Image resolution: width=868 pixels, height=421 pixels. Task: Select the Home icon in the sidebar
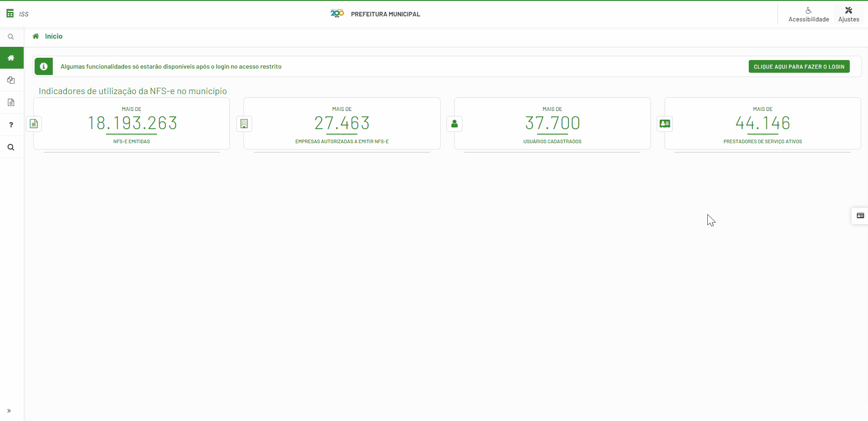click(11, 58)
